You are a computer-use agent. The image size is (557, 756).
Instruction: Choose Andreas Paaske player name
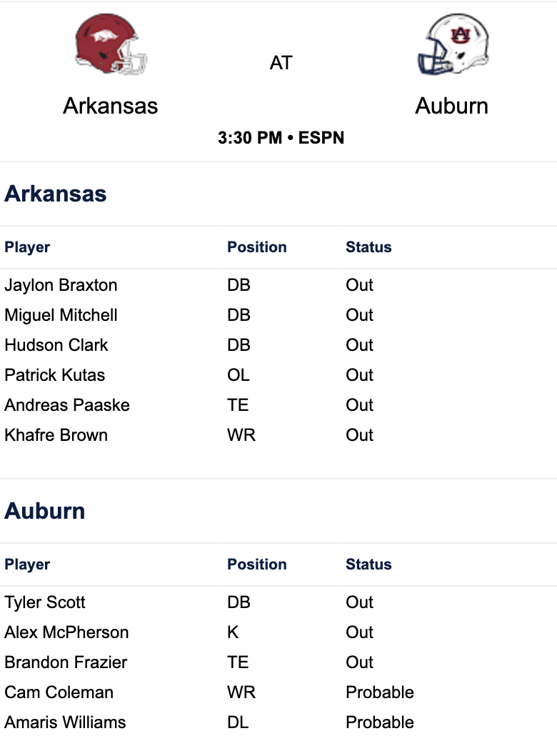coord(67,405)
